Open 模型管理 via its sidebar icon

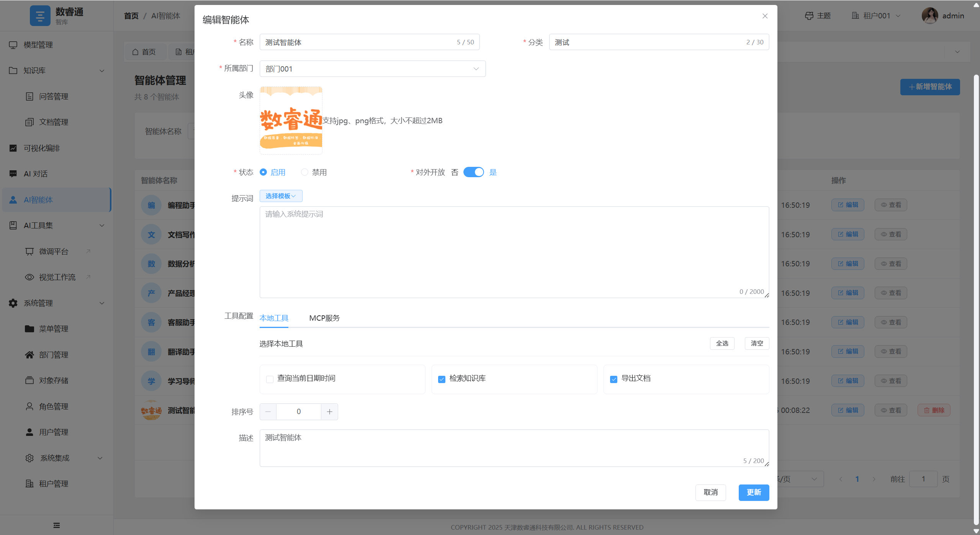coord(13,44)
